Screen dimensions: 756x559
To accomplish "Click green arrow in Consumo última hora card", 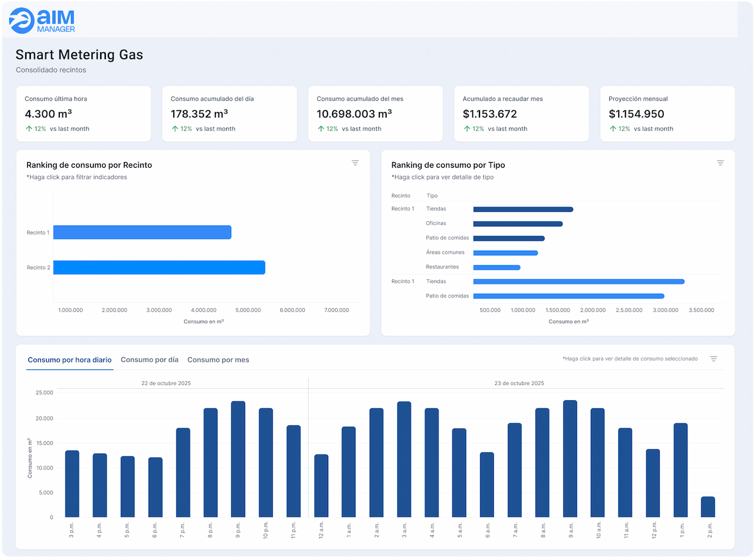I will (29, 129).
